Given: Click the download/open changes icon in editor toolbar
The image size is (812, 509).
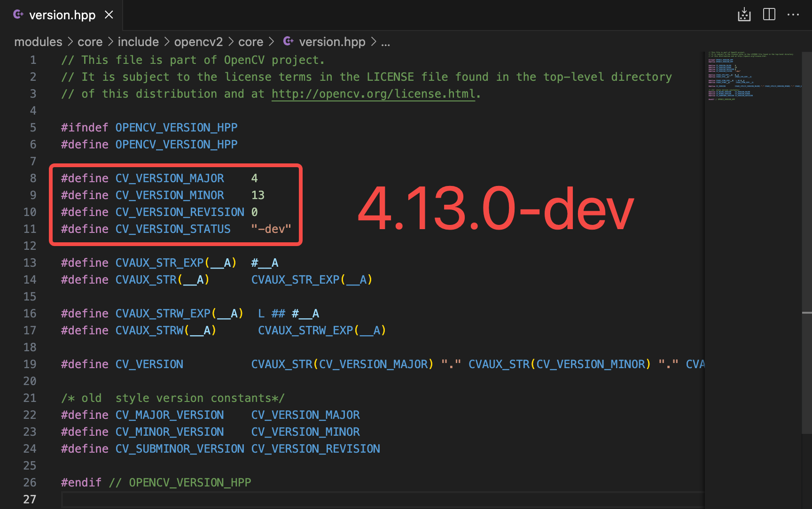Looking at the screenshot, I should (744, 15).
